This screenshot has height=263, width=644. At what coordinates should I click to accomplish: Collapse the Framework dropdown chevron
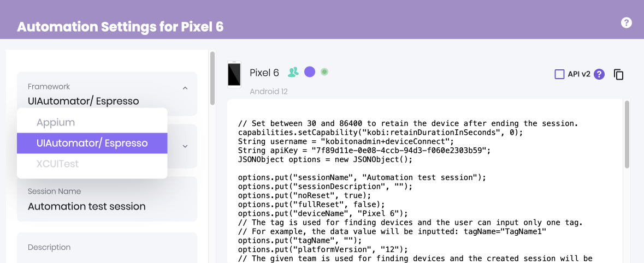(185, 88)
